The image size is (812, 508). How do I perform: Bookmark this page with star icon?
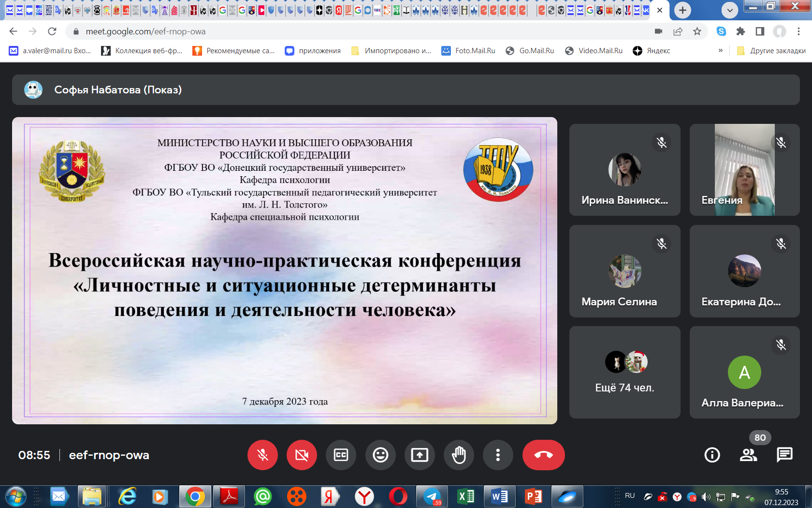click(697, 31)
